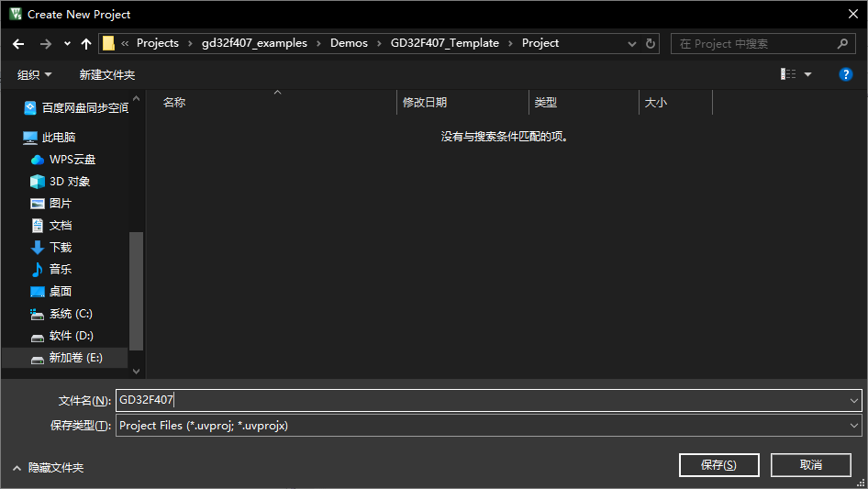Sort by the 修改日期 column header
This screenshot has height=489, width=868.
pos(462,103)
